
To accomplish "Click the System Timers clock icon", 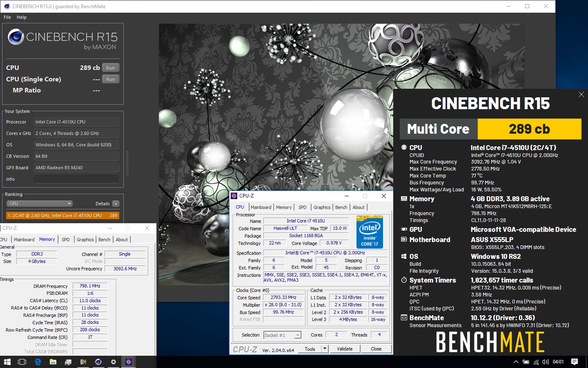I will point(404,280).
